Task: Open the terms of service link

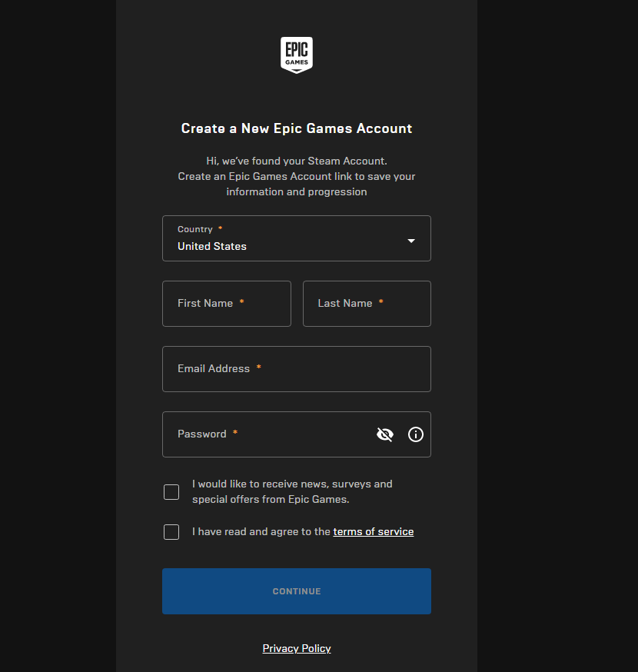Action: (x=373, y=531)
